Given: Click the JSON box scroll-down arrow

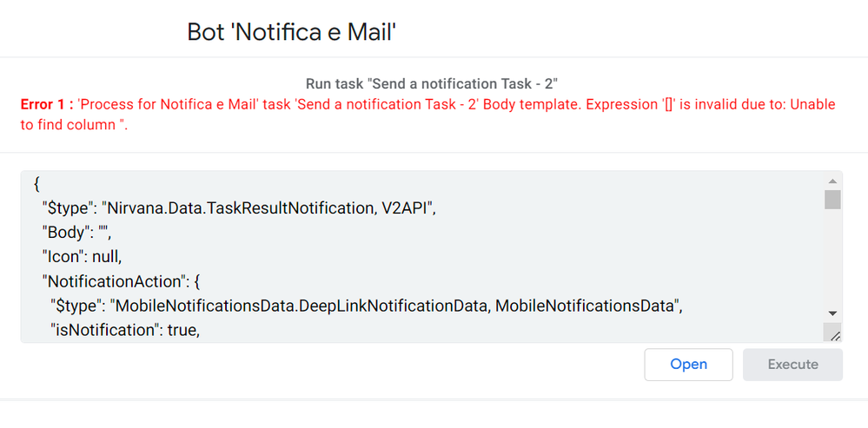Looking at the screenshot, I should (x=832, y=313).
